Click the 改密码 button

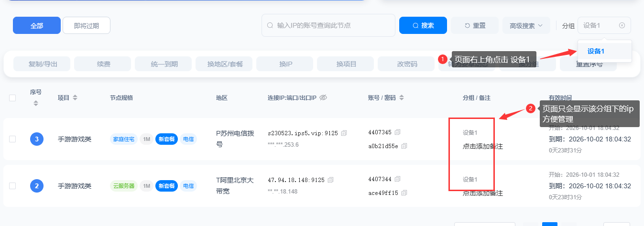click(406, 64)
